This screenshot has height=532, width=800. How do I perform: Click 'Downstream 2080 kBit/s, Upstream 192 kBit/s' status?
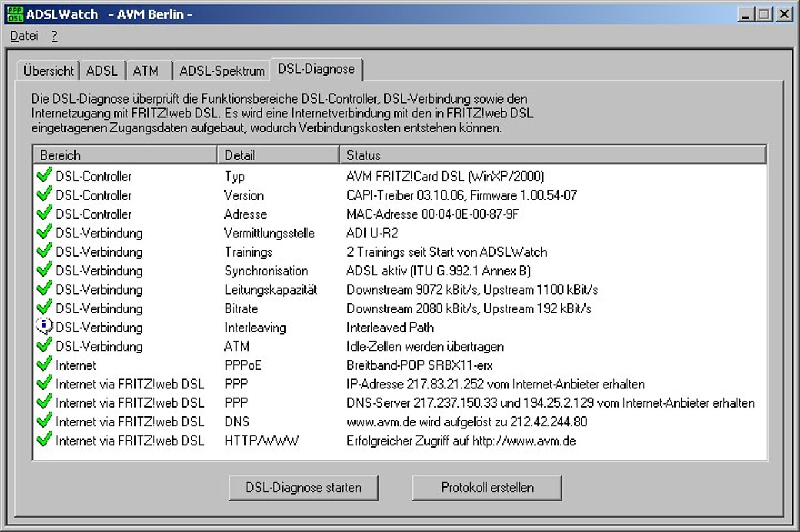(x=469, y=308)
